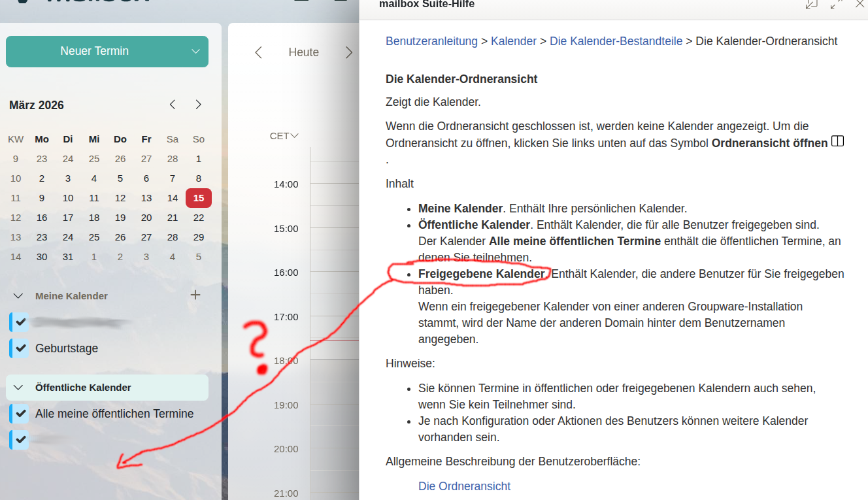The height and width of the screenshot is (500, 868).
Task: Go to next month in mini calendar
Action: pos(199,105)
